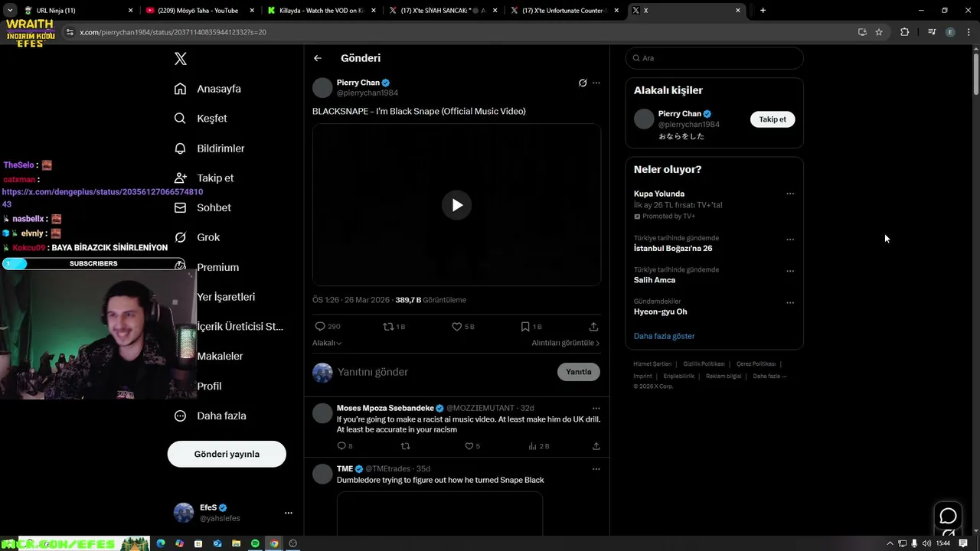Open more options for İstanbul Boğazı'na 26 trend
Image resolution: width=980 pixels, height=551 pixels.
tap(790, 240)
